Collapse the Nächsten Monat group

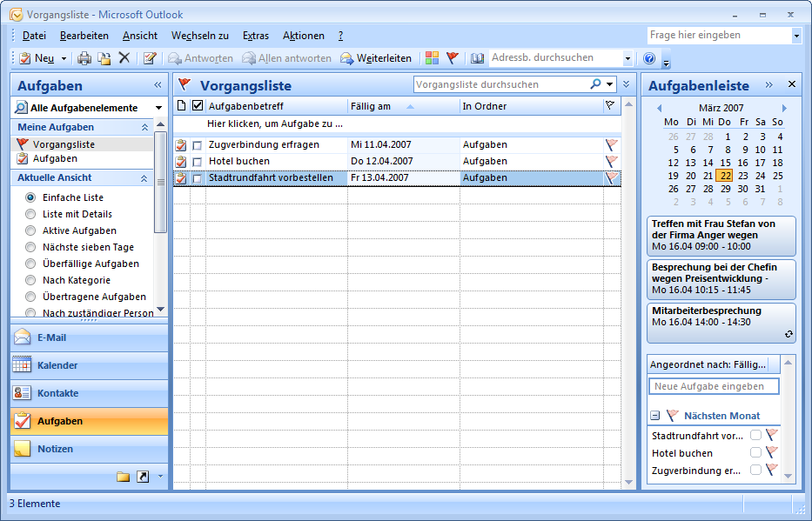click(655, 416)
